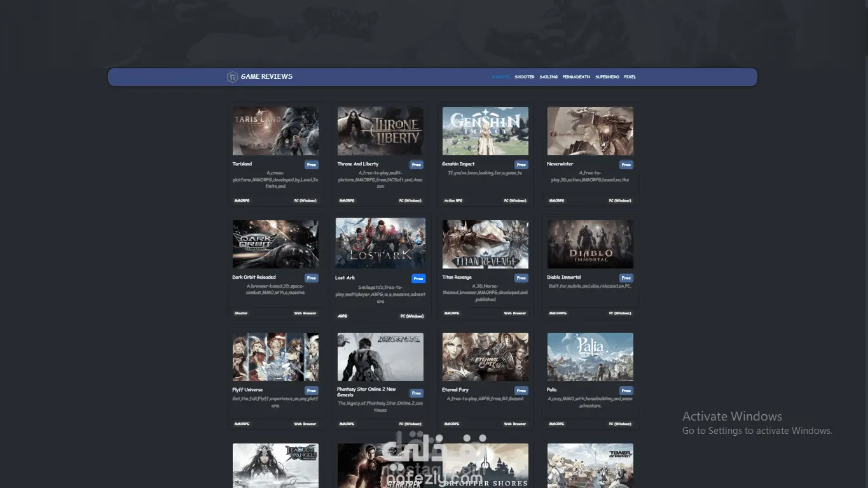The height and width of the screenshot is (488, 868).
Task: Switch to the SHOOTER category tab
Action: 525,77
